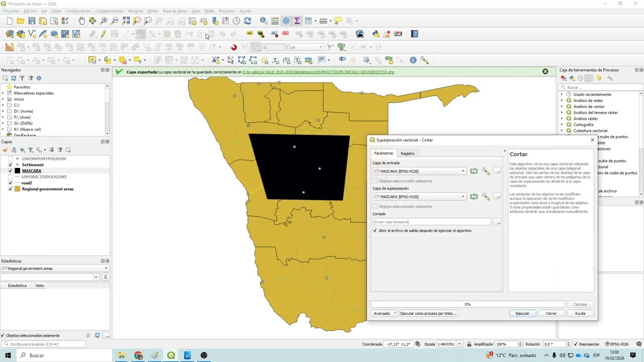Click the help question-mark icon in toolbar
Screen dimensions: 644x362
click(415, 34)
